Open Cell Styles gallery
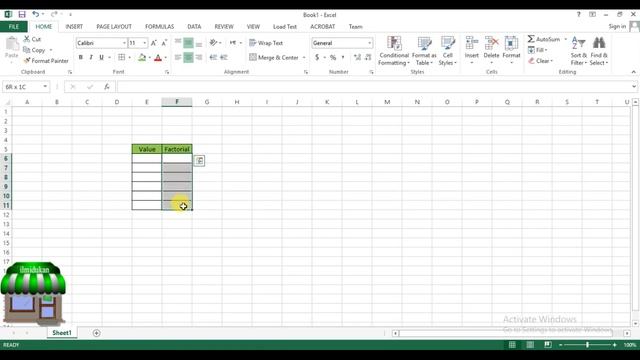Image resolution: width=640 pixels, height=360 pixels. pyautogui.click(x=448, y=51)
